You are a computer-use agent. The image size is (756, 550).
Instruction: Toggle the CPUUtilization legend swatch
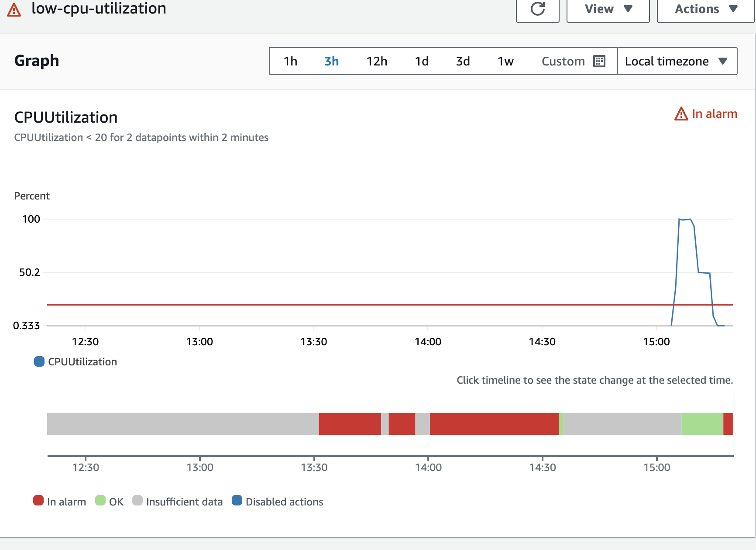[39, 361]
